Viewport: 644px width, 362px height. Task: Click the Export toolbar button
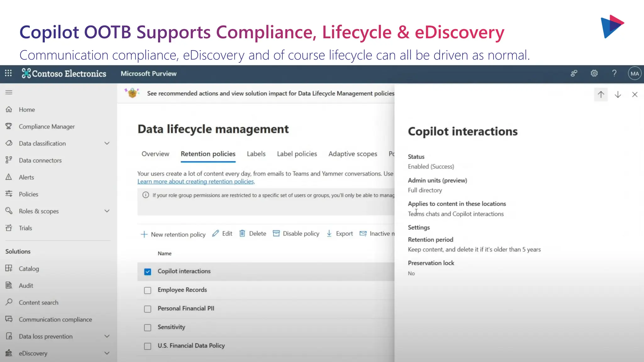click(339, 233)
